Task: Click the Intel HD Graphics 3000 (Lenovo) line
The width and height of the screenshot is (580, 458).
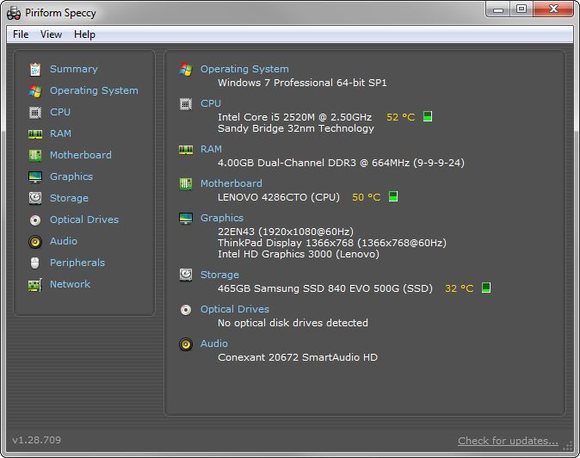Action: pos(299,254)
